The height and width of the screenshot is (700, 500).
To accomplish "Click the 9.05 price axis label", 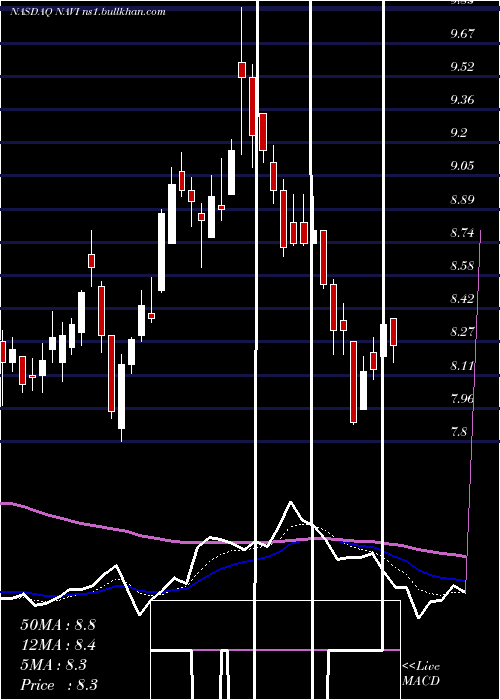I will click(462, 166).
